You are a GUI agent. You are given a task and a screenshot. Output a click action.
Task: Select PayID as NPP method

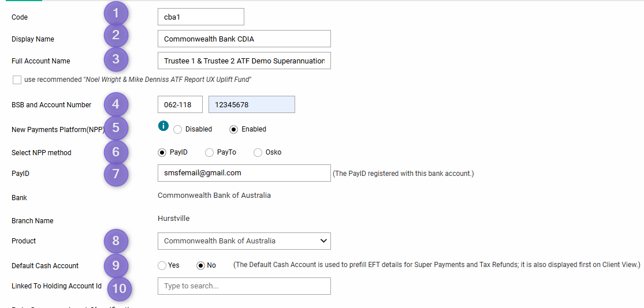(x=162, y=153)
